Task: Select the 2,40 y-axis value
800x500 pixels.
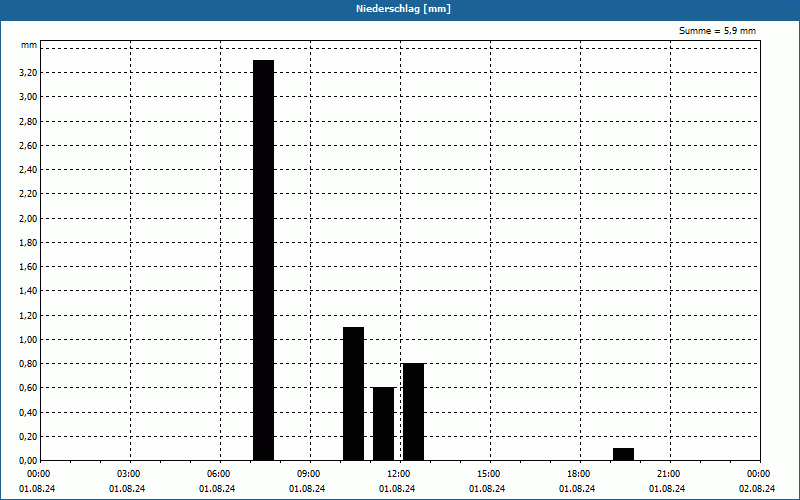Action: [28, 170]
